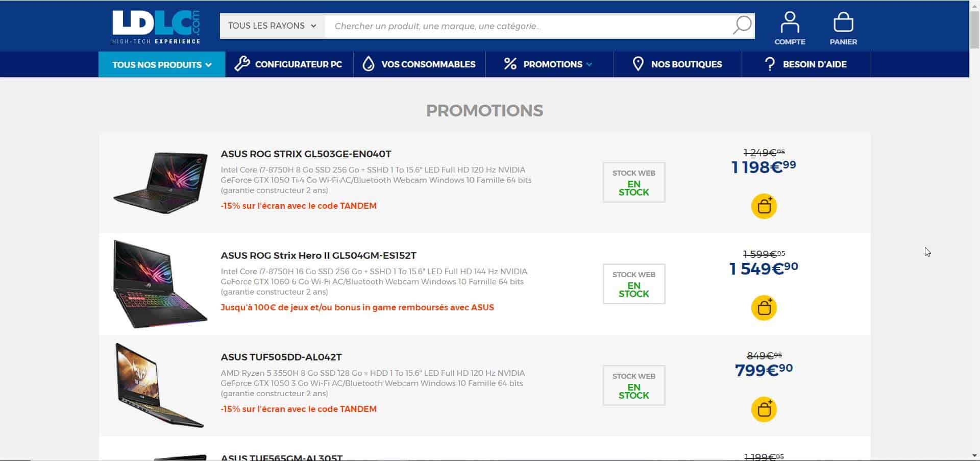Open the Promotions dropdown chevron
This screenshot has width=980, height=461.
click(589, 64)
